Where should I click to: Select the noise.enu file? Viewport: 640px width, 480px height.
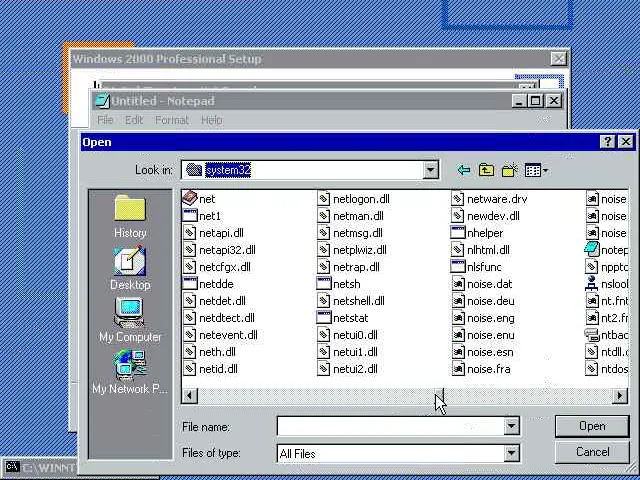click(483, 335)
